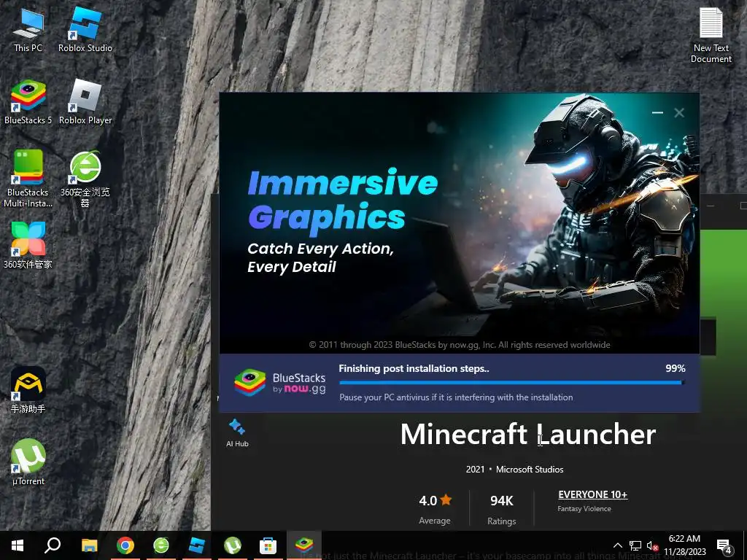Screen dimensions: 747x560
Task: Open taskbar Search
Action: 53,545
